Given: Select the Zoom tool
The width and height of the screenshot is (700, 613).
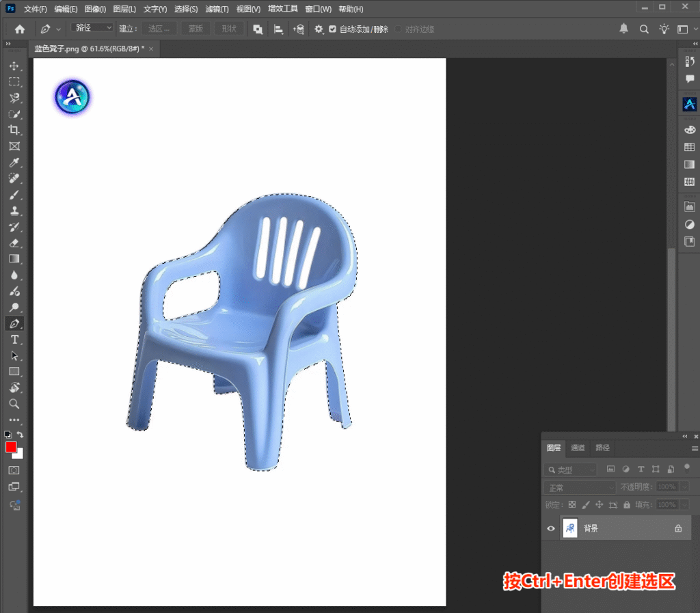Looking at the screenshot, I should pos(14,404).
